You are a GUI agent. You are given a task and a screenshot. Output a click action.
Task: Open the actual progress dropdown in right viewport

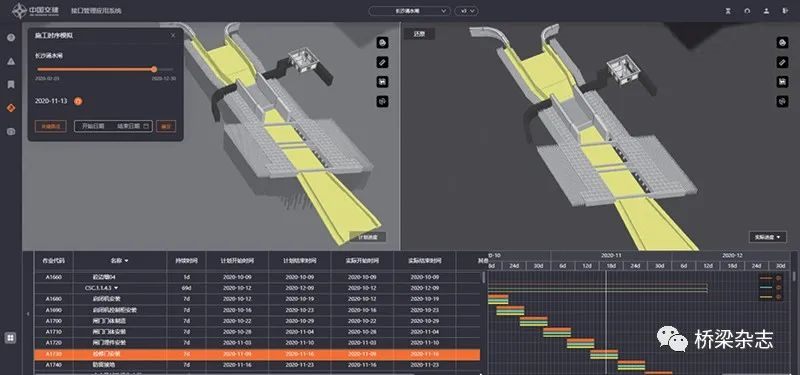tap(768, 237)
